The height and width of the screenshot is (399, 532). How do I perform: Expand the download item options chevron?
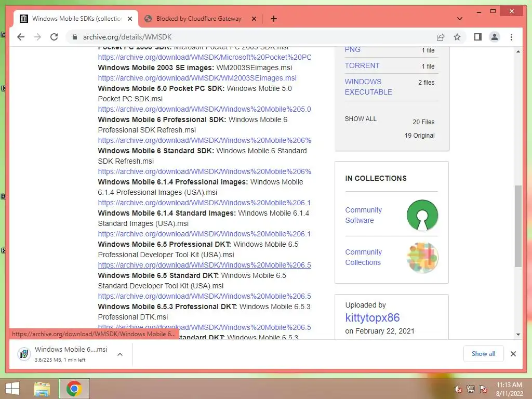pos(120,354)
